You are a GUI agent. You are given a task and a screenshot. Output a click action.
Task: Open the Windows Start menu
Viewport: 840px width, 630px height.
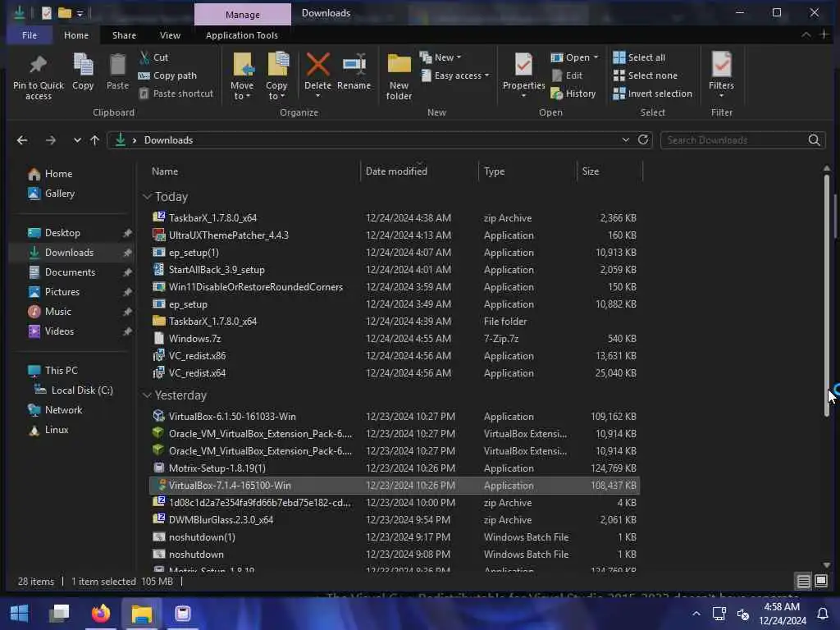click(x=20, y=614)
